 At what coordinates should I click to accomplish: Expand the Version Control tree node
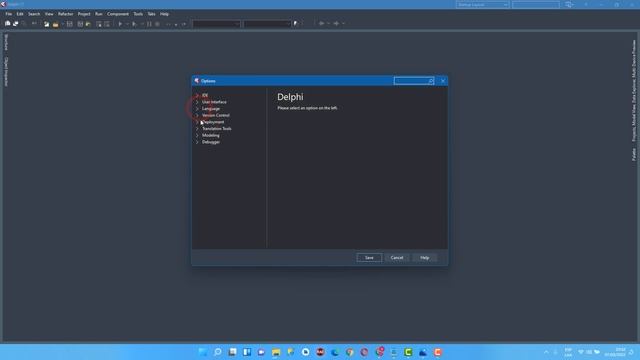point(197,115)
